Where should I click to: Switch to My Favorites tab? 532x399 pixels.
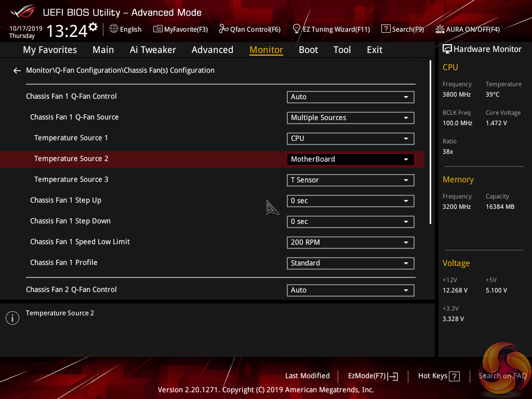pyautogui.click(x=50, y=50)
